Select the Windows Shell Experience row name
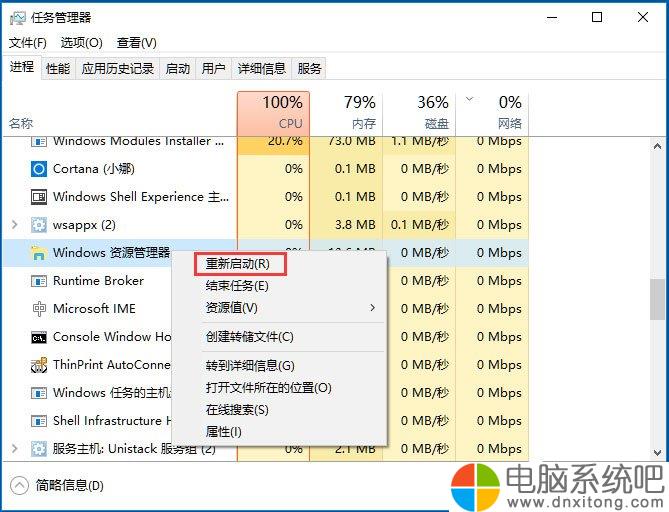The width and height of the screenshot is (669, 512). click(141, 197)
